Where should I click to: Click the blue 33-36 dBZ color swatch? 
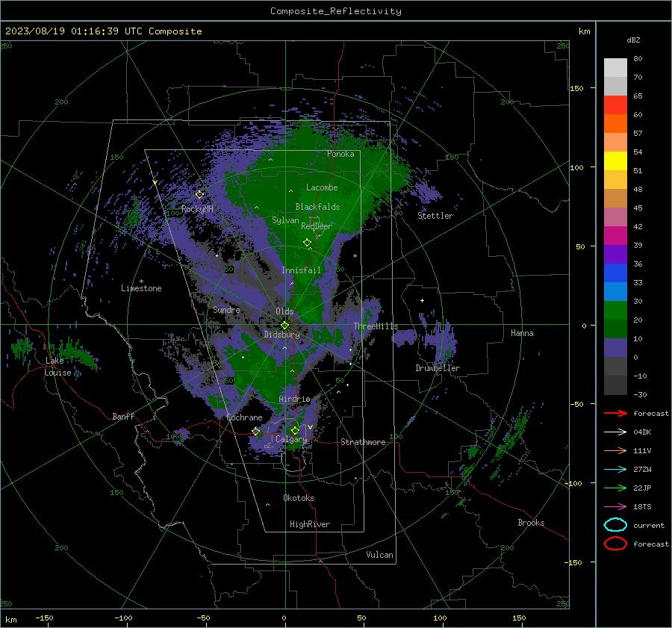coord(615,273)
